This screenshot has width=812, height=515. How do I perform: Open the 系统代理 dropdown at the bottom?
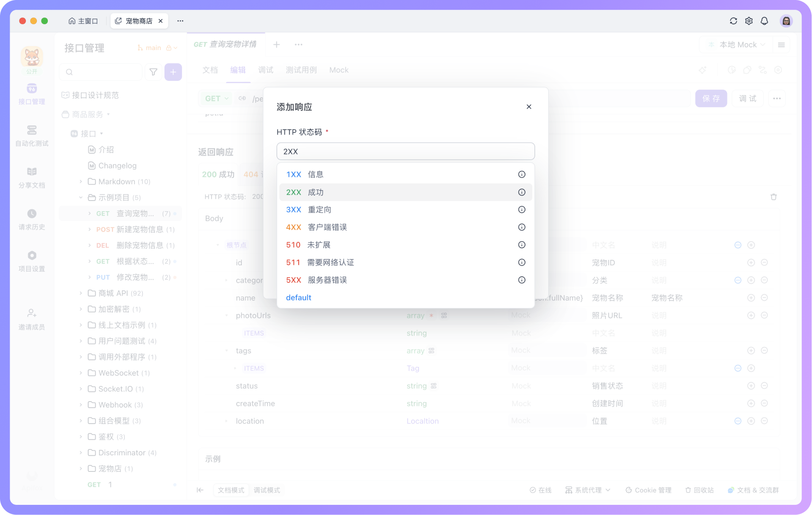click(587, 490)
